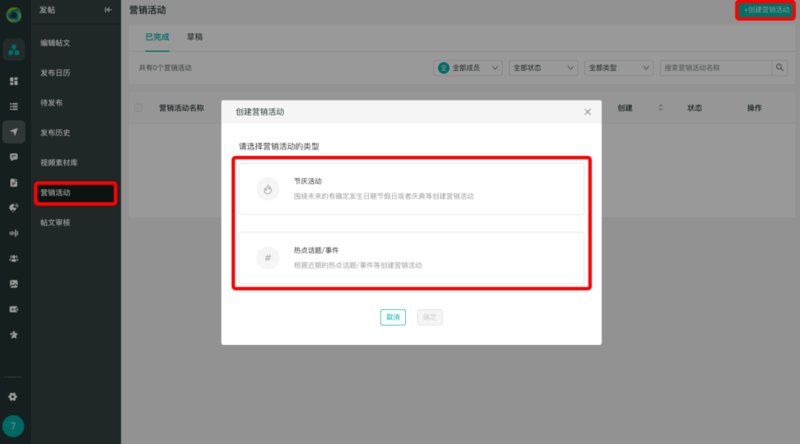Click the flame icon for 节庆活动

click(x=267, y=188)
